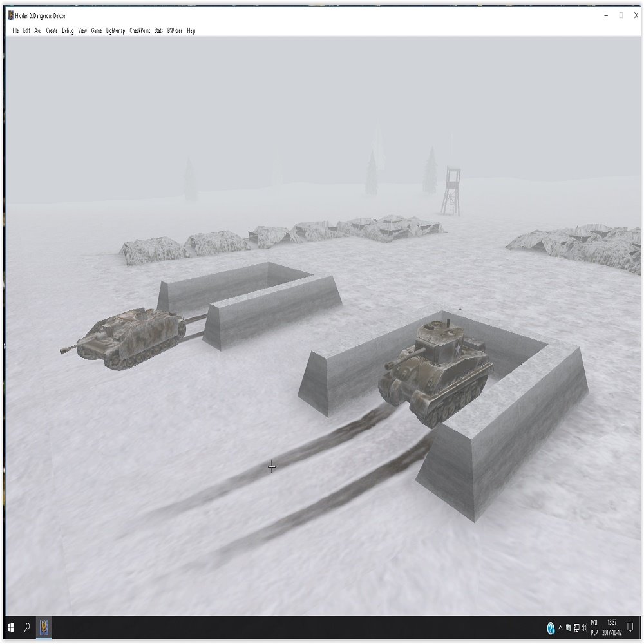The image size is (644, 644).
Task: Select Hidden & Dangerous taskbar app icon
Action: tap(44, 627)
